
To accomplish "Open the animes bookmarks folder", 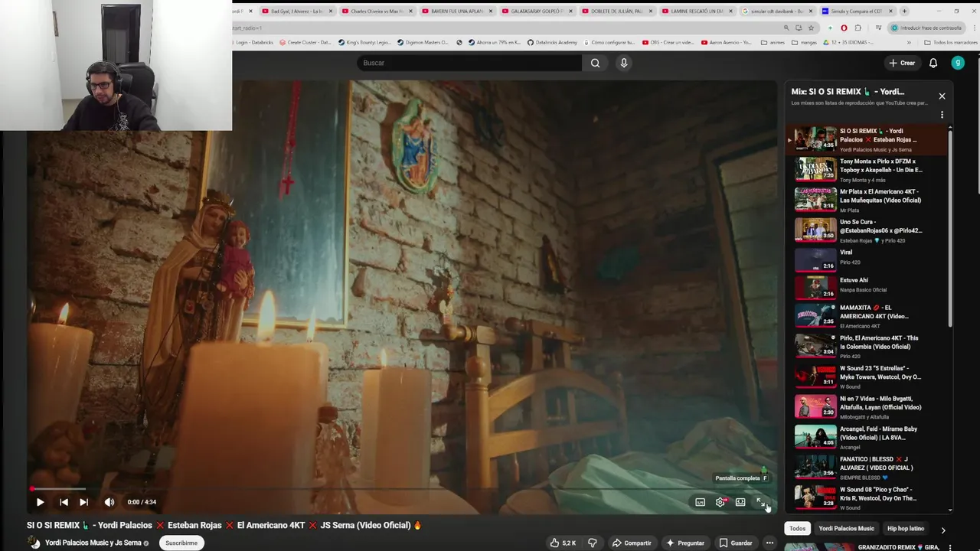I will coord(773,42).
